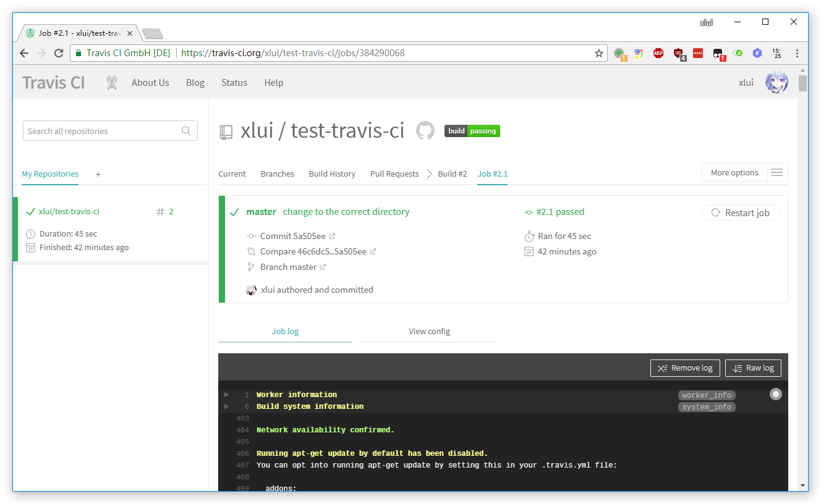Open Chrome's three-dot menu
The image size is (821, 504).
(x=797, y=53)
